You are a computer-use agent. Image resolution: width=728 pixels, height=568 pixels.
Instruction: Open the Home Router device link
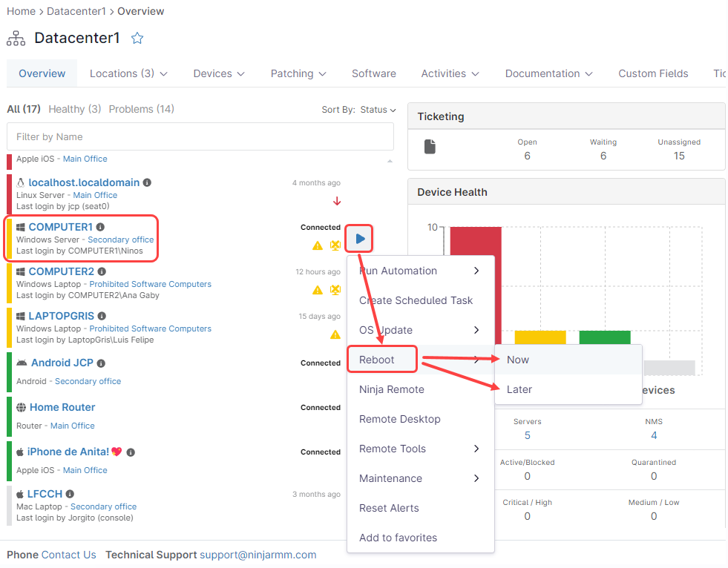click(x=62, y=407)
